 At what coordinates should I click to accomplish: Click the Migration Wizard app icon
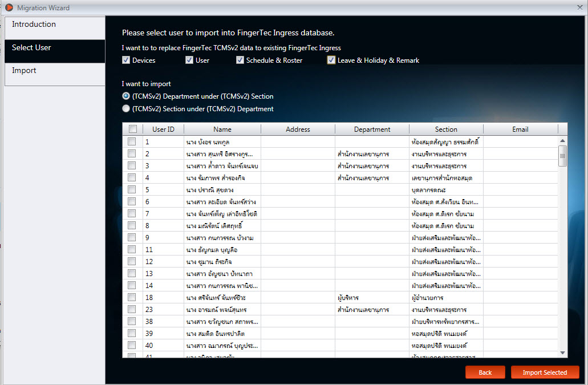tap(9, 7)
